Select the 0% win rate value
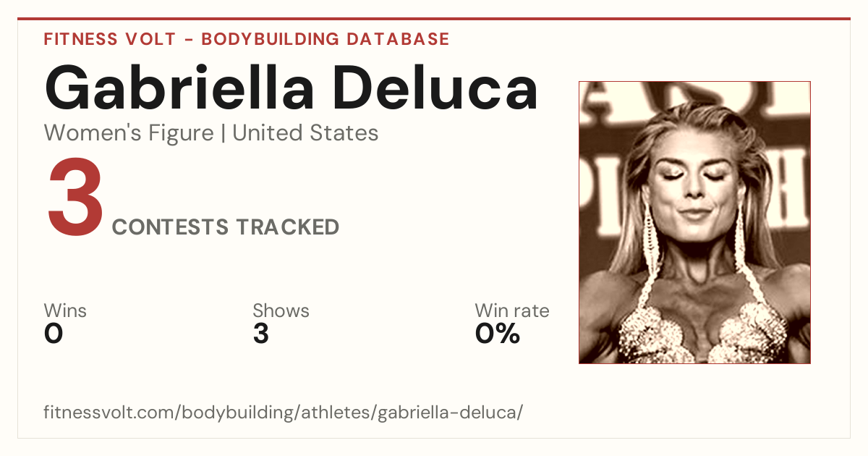 pyautogui.click(x=498, y=334)
